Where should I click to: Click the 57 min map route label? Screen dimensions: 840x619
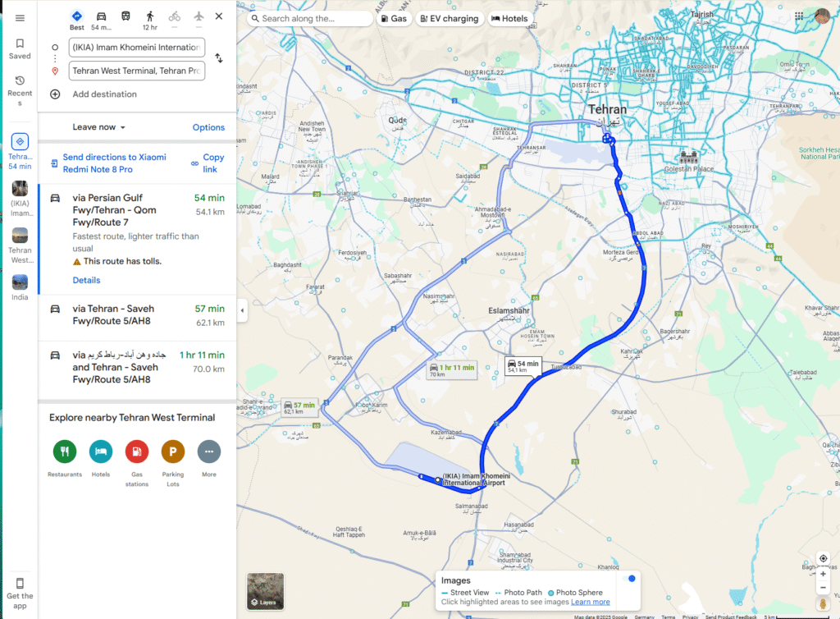[x=299, y=407]
